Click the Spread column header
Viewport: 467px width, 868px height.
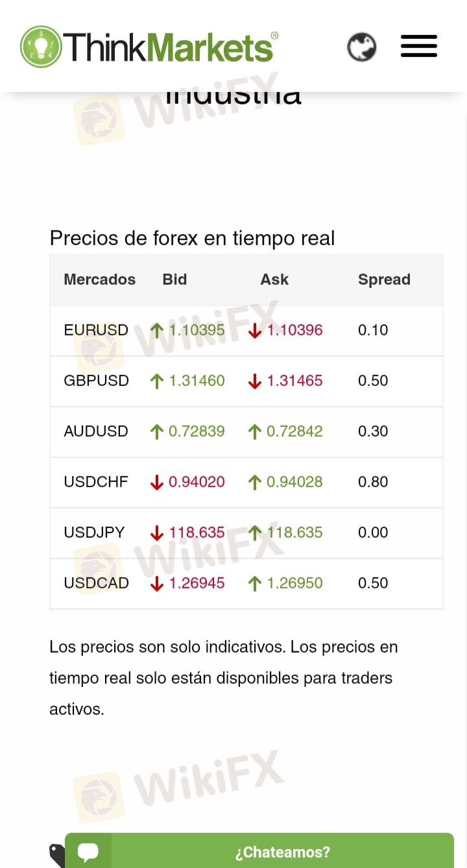click(x=384, y=280)
